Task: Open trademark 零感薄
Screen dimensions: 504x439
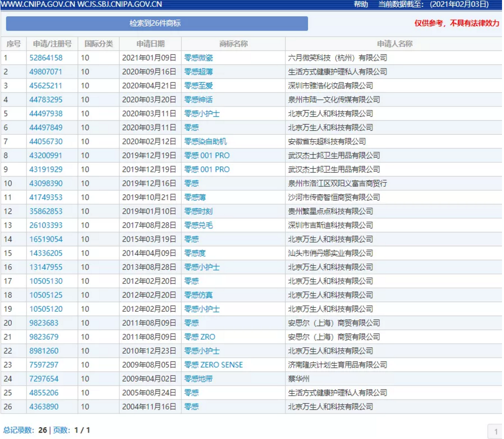Action: click(195, 197)
